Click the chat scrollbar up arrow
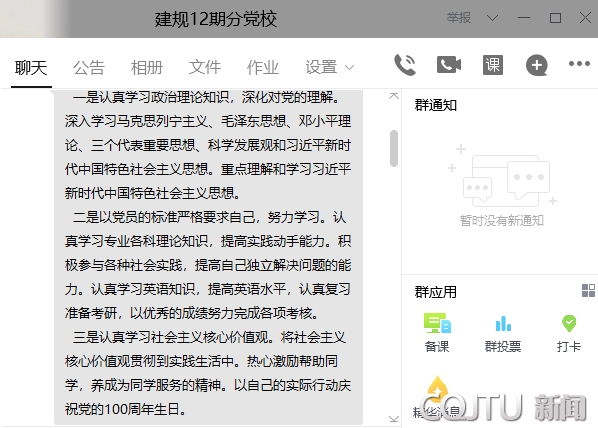This screenshot has height=428, width=598. tap(394, 96)
